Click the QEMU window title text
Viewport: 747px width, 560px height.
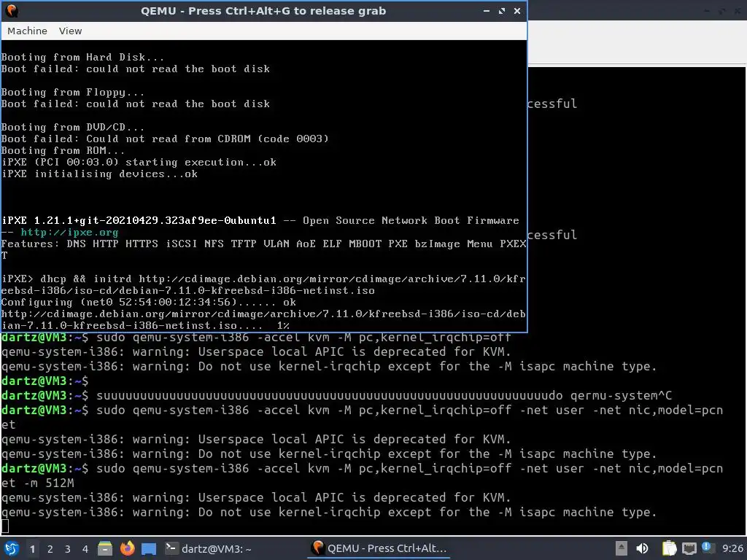tap(263, 10)
